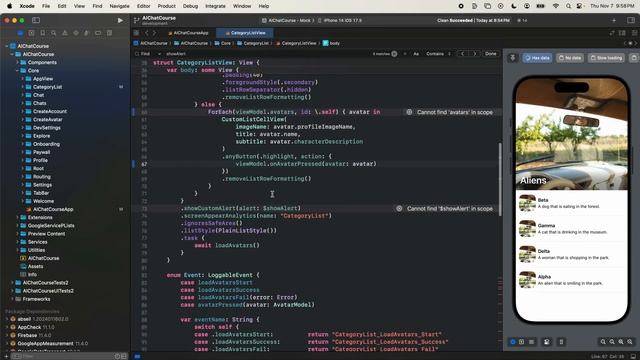Run the app with the Play button
The height and width of the screenshot is (360, 640).
(120, 20)
